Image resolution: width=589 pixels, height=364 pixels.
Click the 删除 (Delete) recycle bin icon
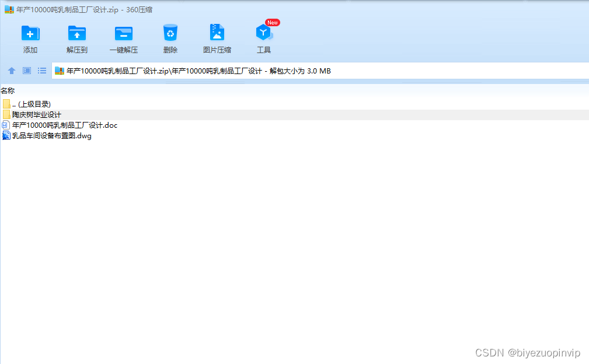pos(170,33)
